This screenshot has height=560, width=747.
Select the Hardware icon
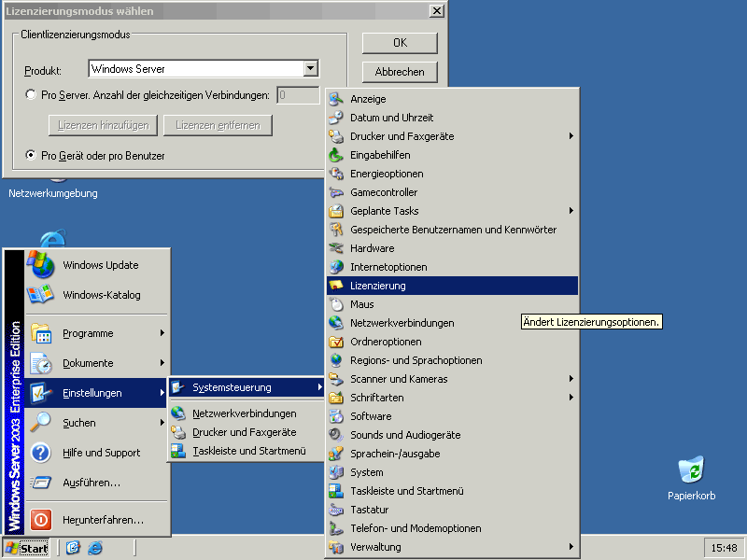(336, 248)
